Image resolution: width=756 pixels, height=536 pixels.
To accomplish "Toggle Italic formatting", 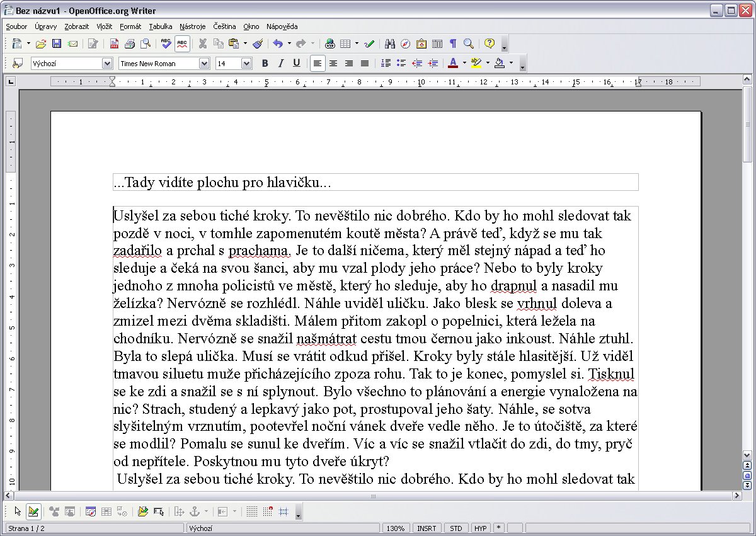I will pos(281,63).
